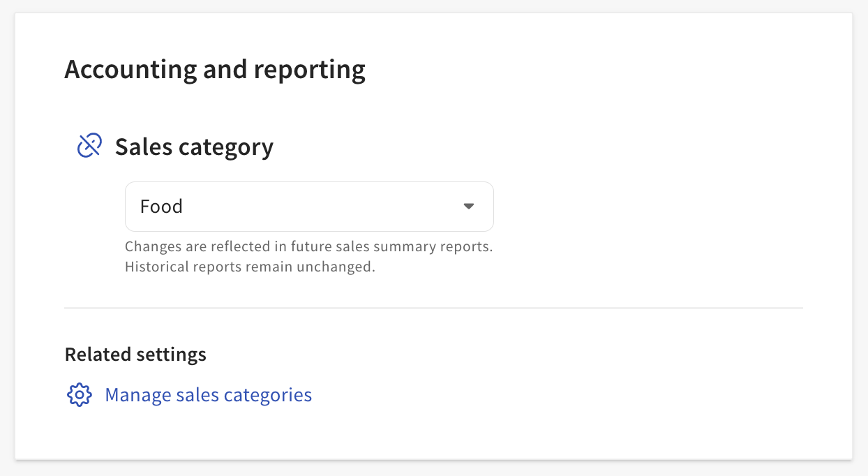Open settings via the cog icon under Related settings
The image size is (868, 476).
point(79,394)
